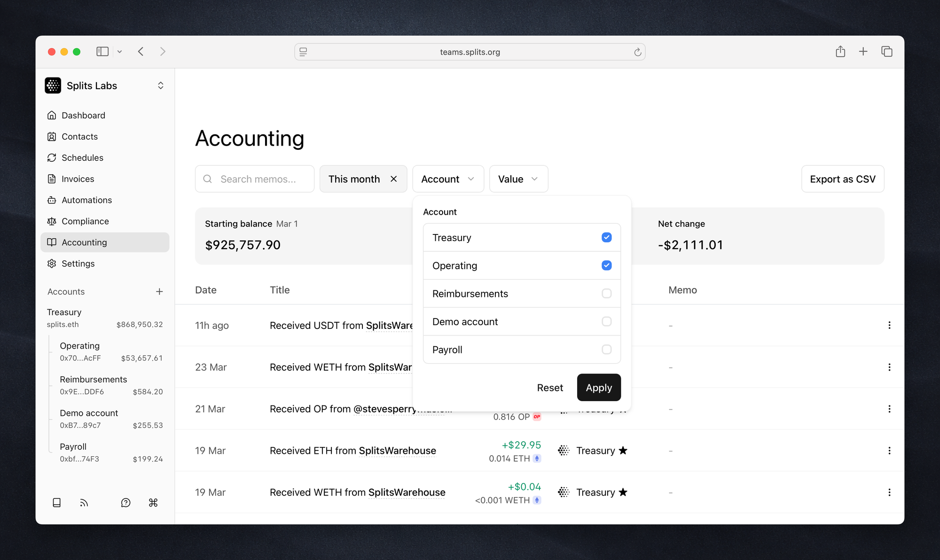The image size is (940, 560).
Task: Click the help chat bubble icon
Action: [125, 503]
